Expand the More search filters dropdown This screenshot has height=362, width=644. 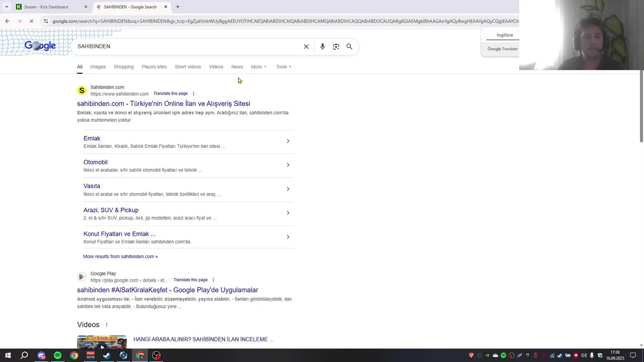coord(259,67)
